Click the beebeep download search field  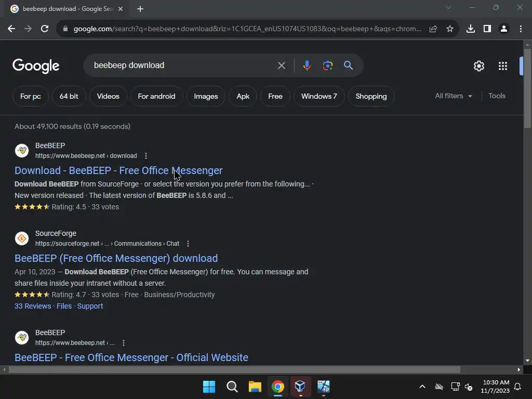click(x=183, y=65)
